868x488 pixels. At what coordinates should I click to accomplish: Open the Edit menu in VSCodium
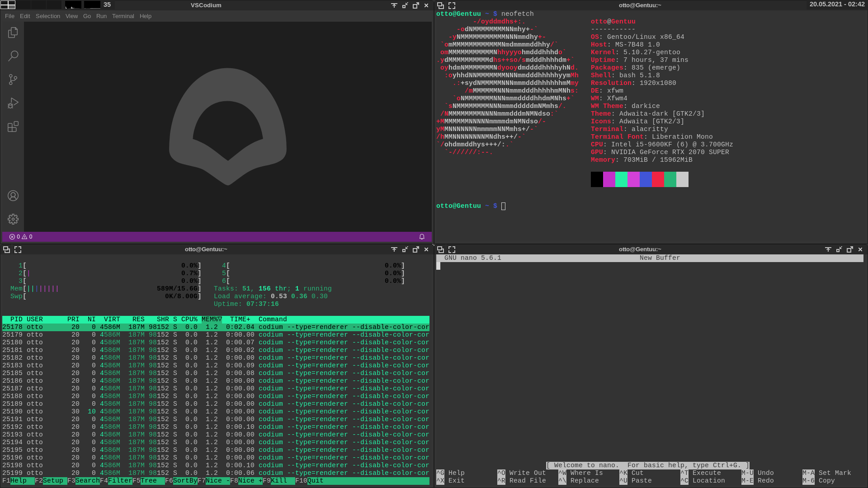25,16
